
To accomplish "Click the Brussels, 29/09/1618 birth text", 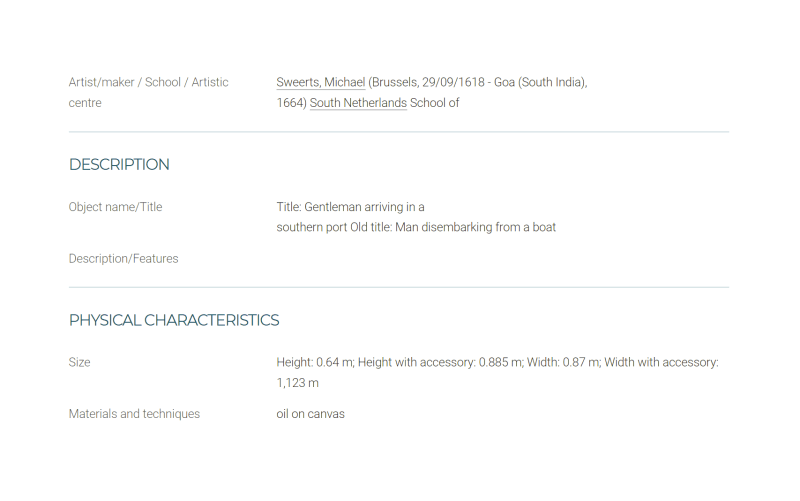I will pyautogui.click(x=428, y=82).
